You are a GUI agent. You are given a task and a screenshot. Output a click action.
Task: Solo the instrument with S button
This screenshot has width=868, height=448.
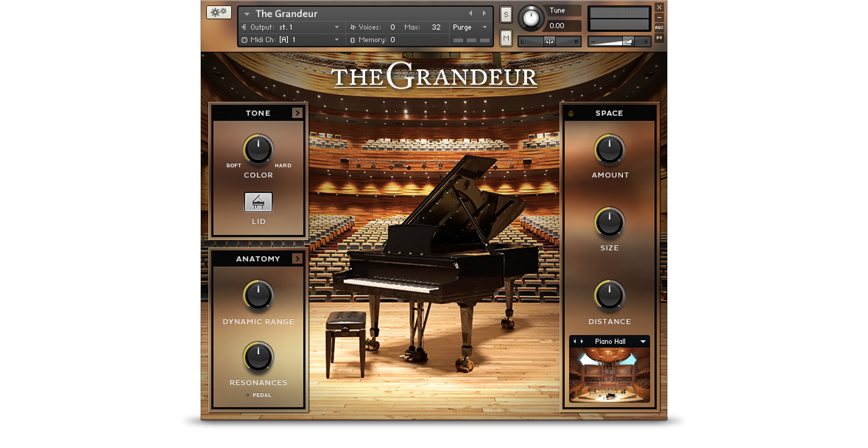click(506, 14)
